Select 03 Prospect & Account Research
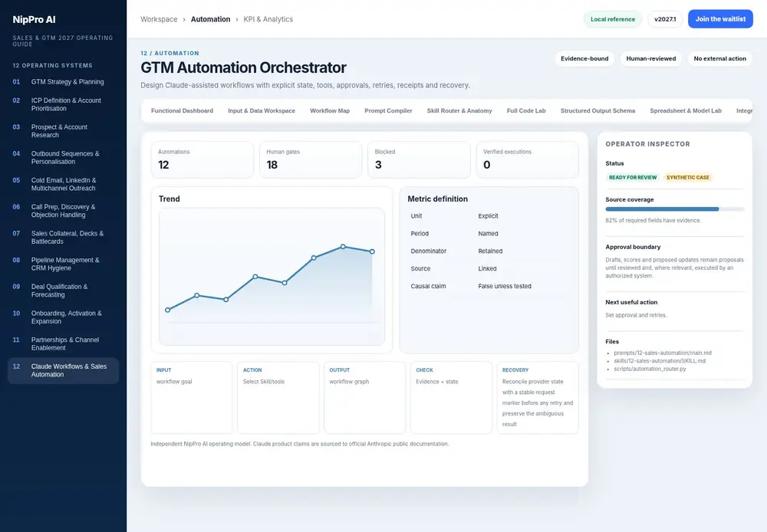Viewport: 767px width, 532px height. tap(63, 130)
